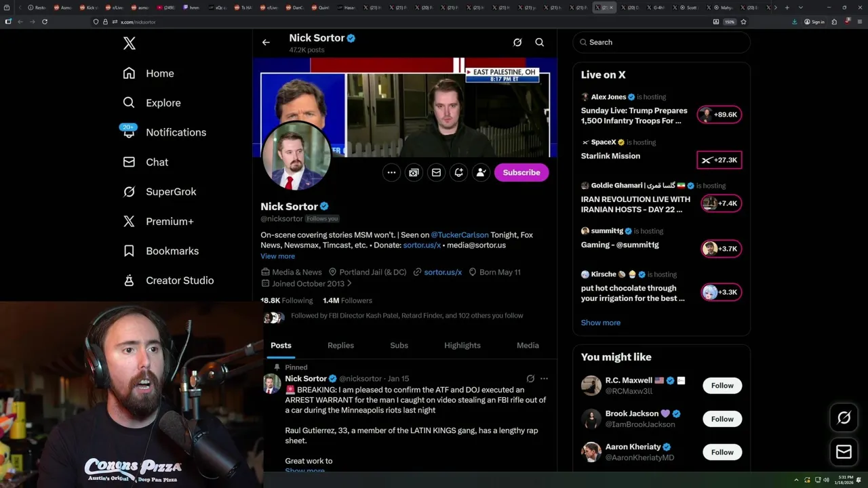Open Premium+ in sidebar
Viewport: 868px width, 488px height.
point(158,222)
